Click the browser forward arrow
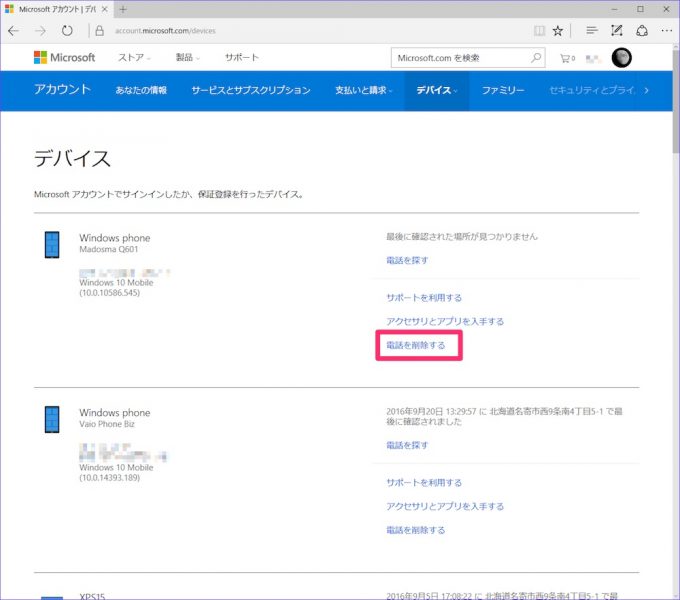The height and width of the screenshot is (600, 680). tap(40, 31)
